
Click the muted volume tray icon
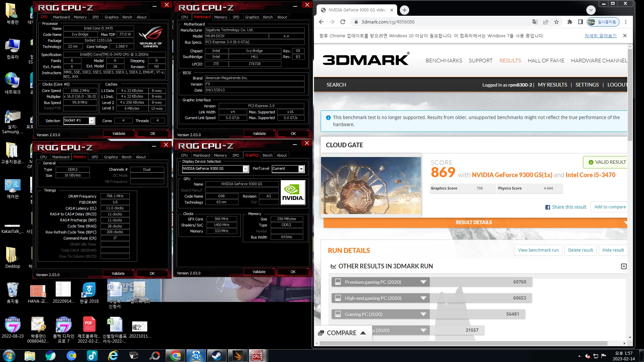pos(588,356)
